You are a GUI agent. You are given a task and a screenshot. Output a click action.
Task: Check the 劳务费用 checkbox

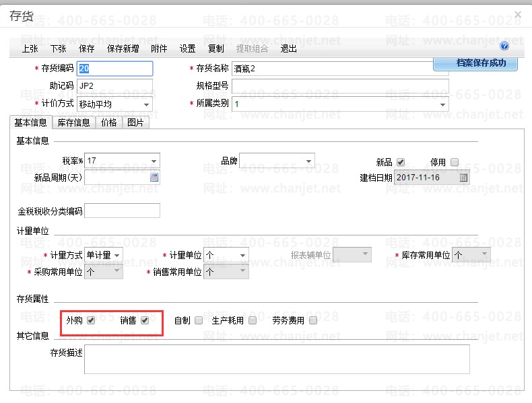point(313,320)
